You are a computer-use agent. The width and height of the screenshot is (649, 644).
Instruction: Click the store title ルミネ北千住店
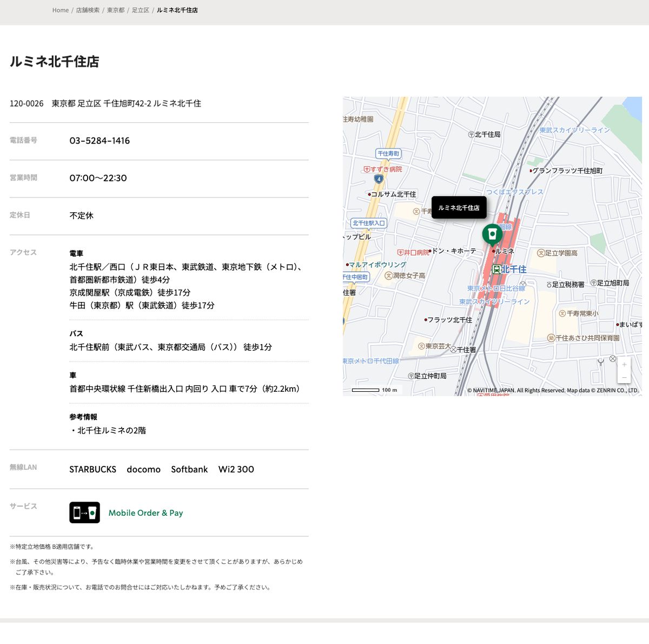(x=54, y=62)
